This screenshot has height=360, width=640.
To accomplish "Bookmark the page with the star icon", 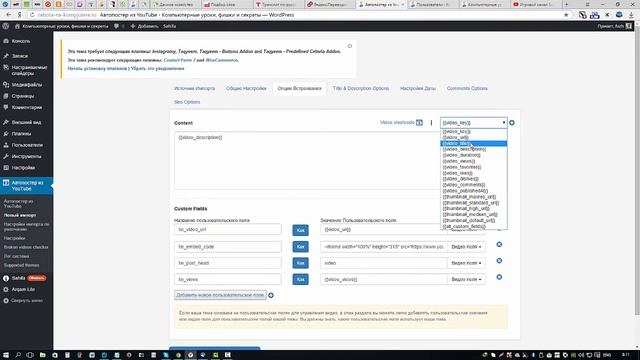I will click(566, 15).
